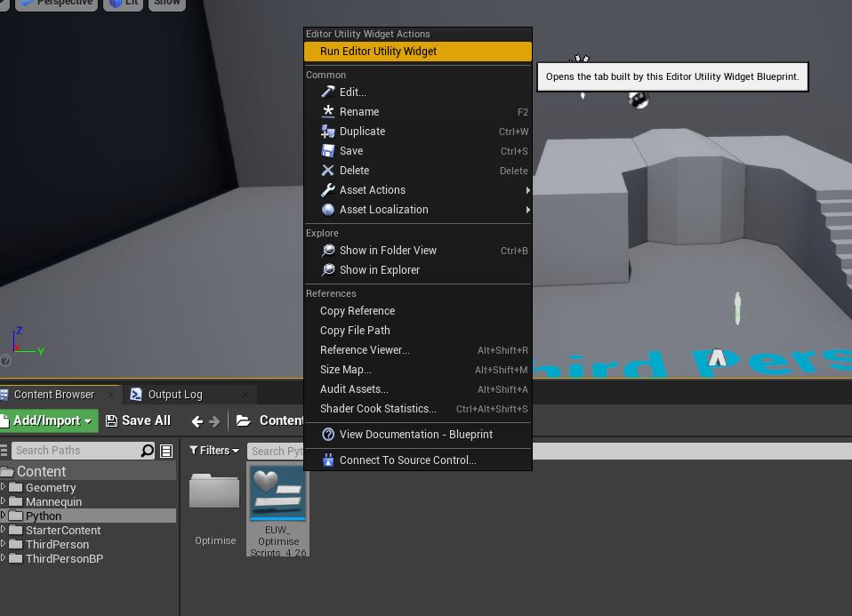Select the EUW_Optimise Scripts asset thumbnail

point(278,493)
